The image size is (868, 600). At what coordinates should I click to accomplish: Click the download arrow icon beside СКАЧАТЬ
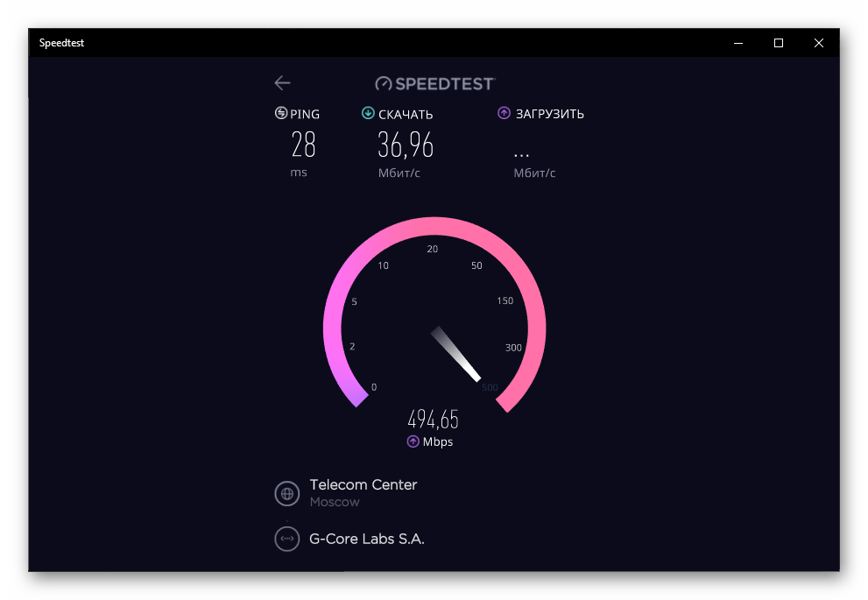point(368,113)
